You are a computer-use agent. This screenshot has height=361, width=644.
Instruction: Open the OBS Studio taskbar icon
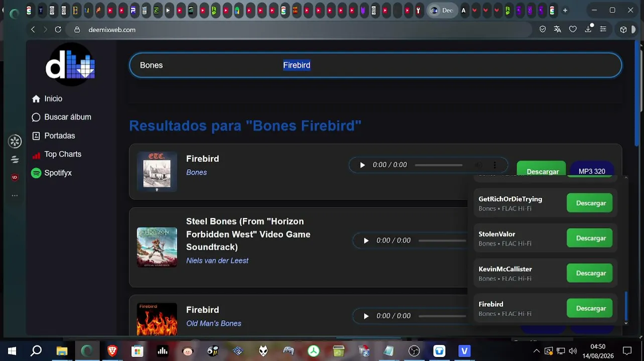click(414, 351)
